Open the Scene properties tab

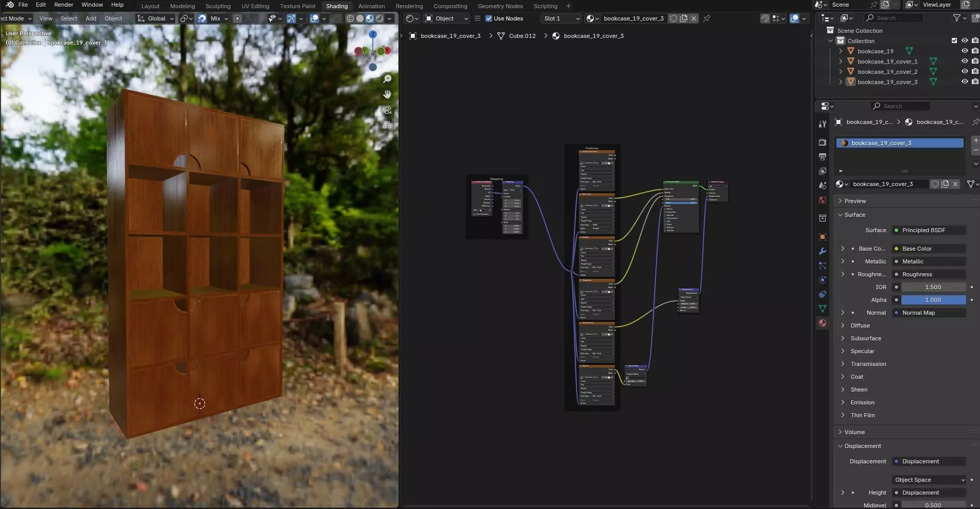pos(823,185)
